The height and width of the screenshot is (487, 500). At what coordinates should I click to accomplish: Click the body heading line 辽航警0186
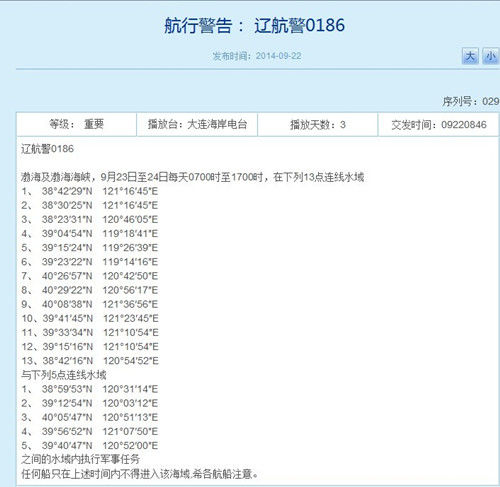click(x=47, y=149)
